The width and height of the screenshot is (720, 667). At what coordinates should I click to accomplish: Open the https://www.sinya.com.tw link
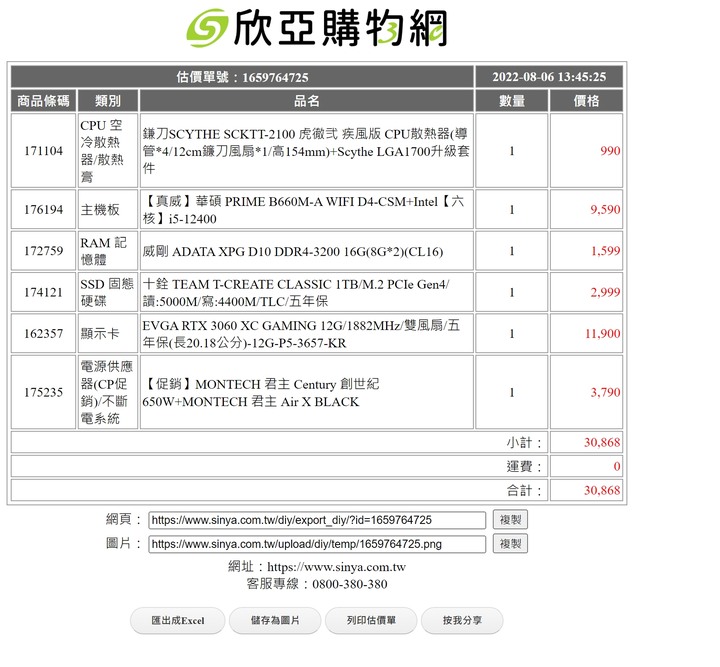(x=337, y=567)
